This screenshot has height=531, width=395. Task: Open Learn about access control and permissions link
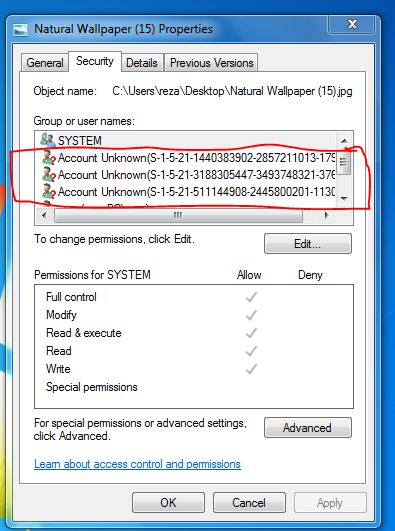coord(137,464)
